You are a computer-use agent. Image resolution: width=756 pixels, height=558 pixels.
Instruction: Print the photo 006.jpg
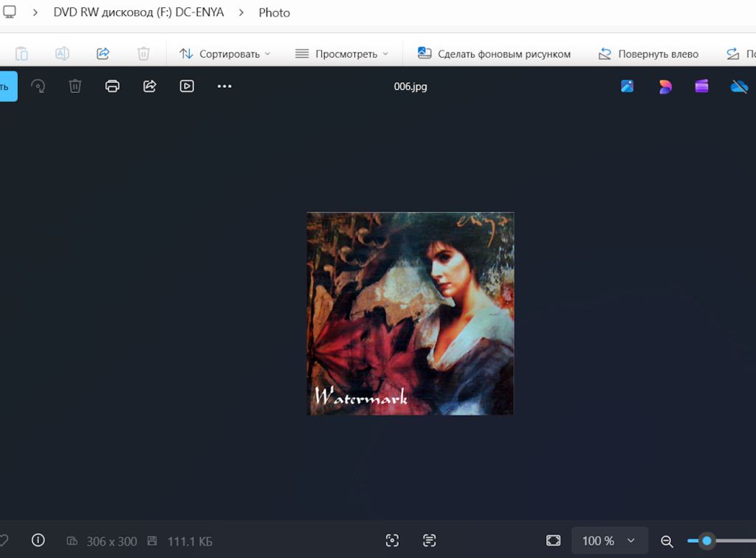tap(112, 86)
